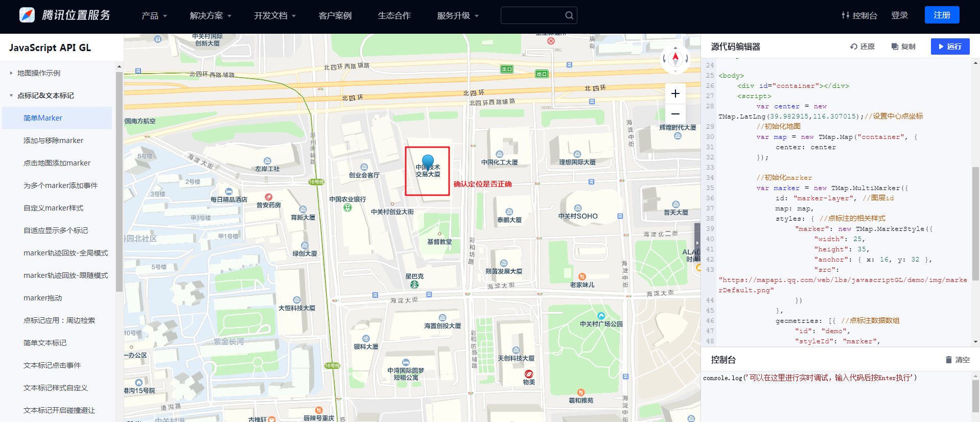
Task: Select 简单Marker in the sidebar
Action: [57, 118]
